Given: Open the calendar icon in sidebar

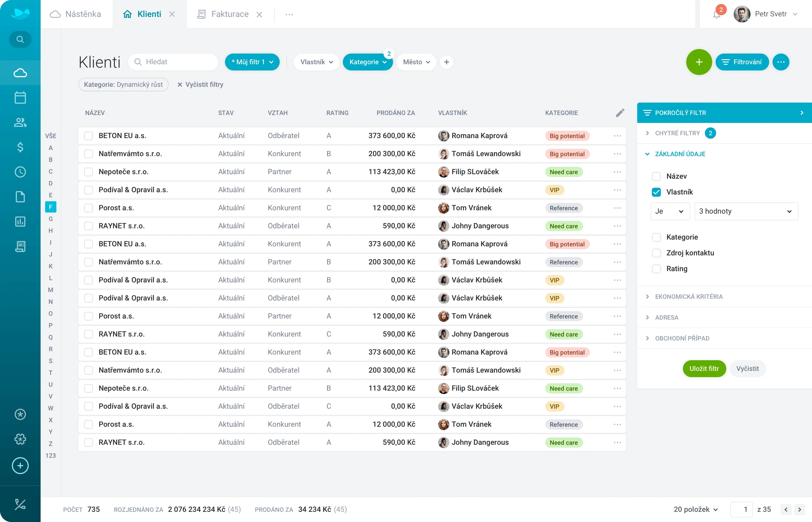Looking at the screenshot, I should pyautogui.click(x=20, y=98).
